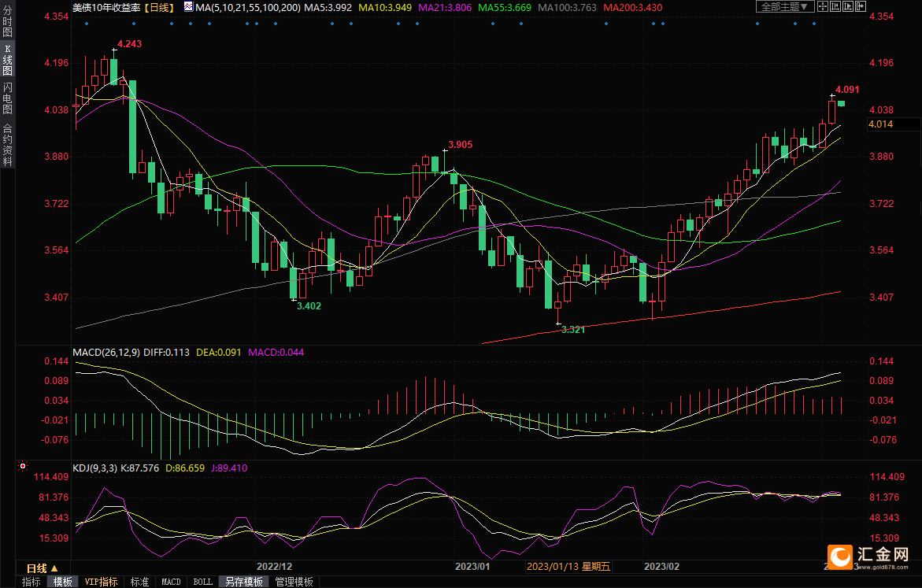This screenshot has height=588, width=922.
Task: Click the MACD:0.044 value
Action: (276, 352)
